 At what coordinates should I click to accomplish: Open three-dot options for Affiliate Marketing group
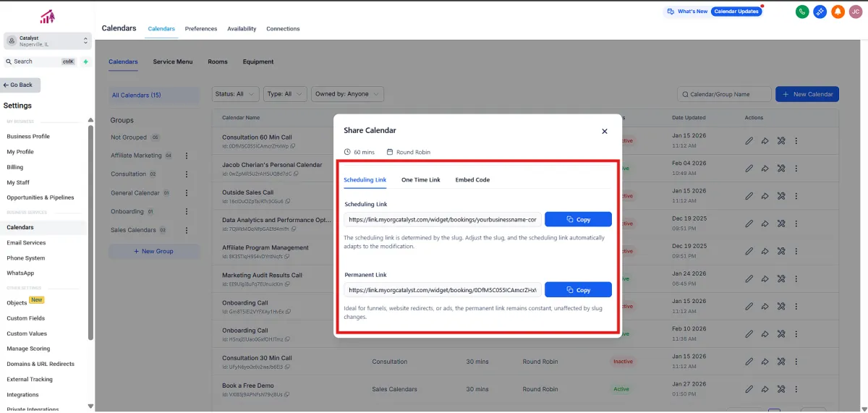pos(187,156)
